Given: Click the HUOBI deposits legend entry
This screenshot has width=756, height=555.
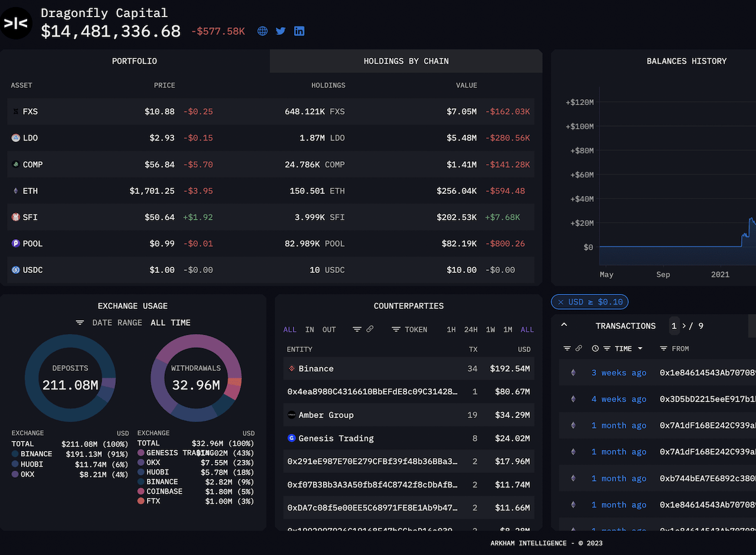Looking at the screenshot, I should click(x=70, y=465).
